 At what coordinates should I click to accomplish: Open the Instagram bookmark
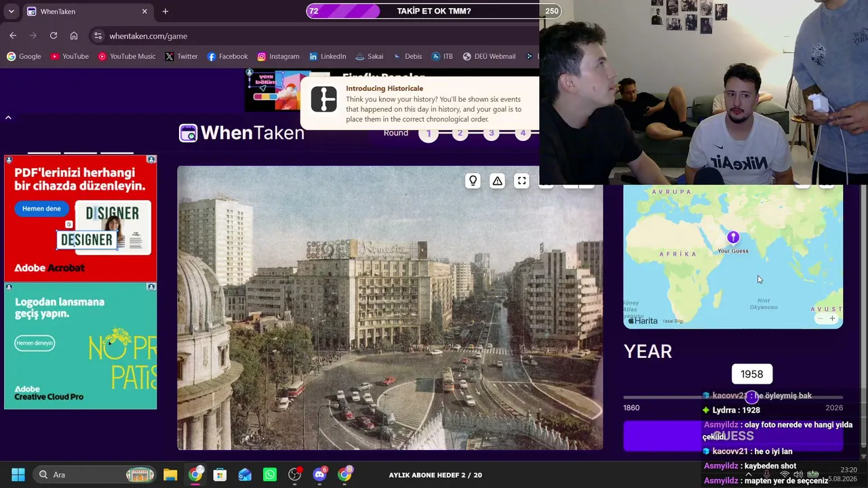(278, 56)
